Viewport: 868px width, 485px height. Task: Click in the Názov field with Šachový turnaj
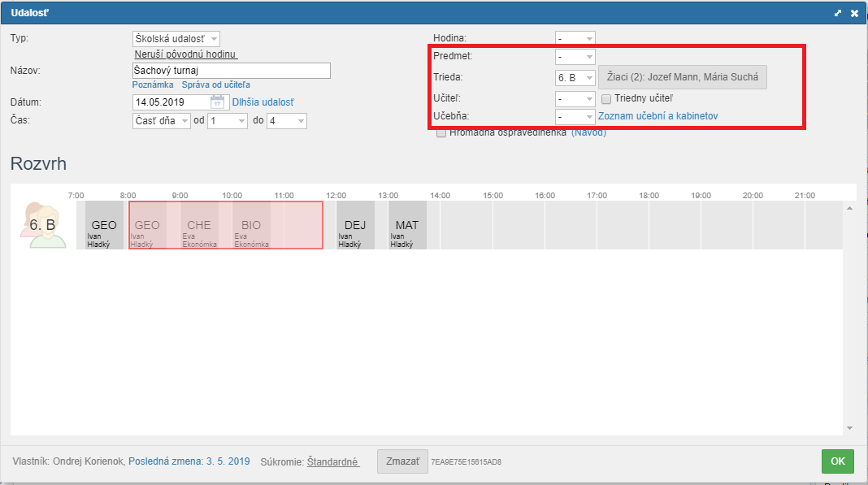[231, 71]
